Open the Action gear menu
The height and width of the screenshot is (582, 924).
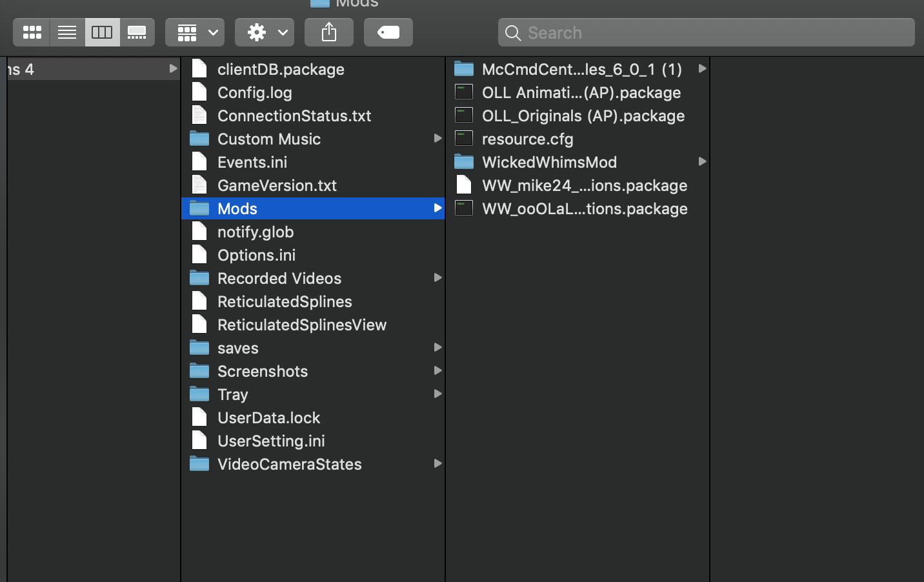264,32
